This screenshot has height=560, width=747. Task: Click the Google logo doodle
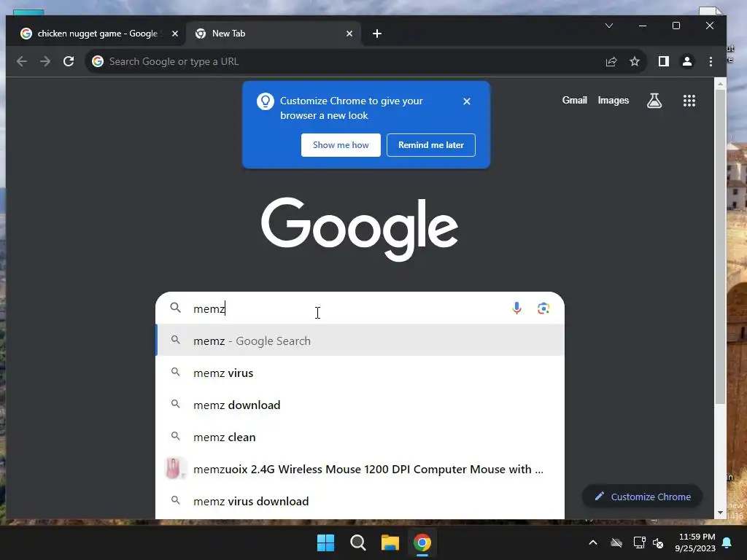pos(360,229)
